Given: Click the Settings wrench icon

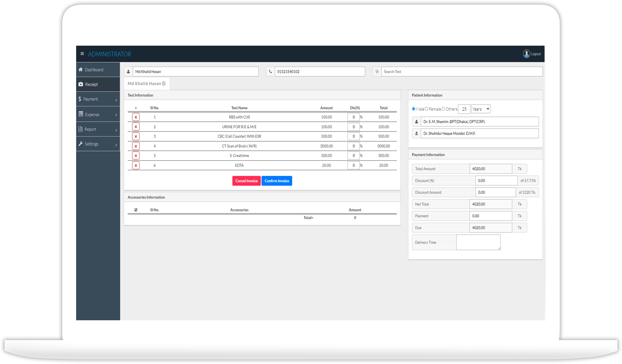Looking at the screenshot, I should [x=81, y=144].
